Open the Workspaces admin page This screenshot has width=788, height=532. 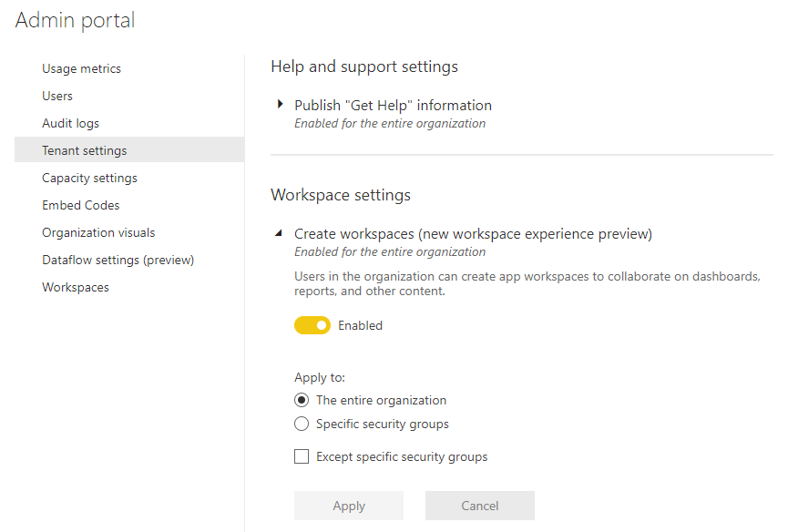click(75, 286)
